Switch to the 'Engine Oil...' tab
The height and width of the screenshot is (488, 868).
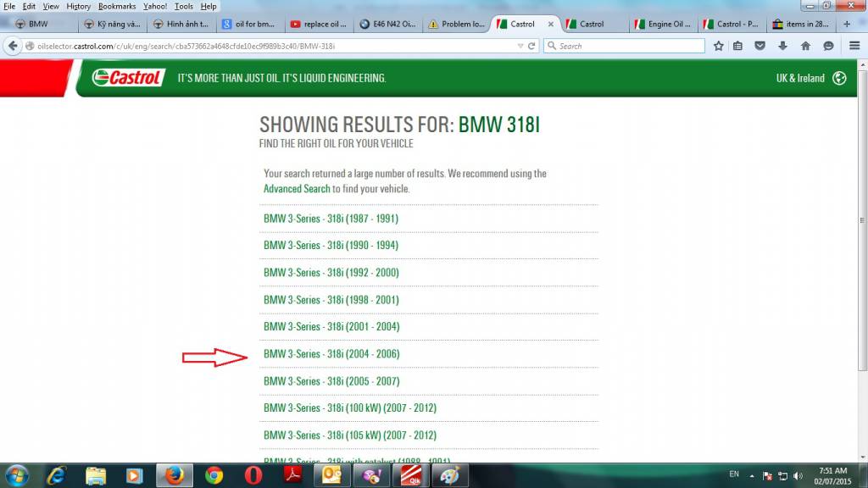click(663, 24)
